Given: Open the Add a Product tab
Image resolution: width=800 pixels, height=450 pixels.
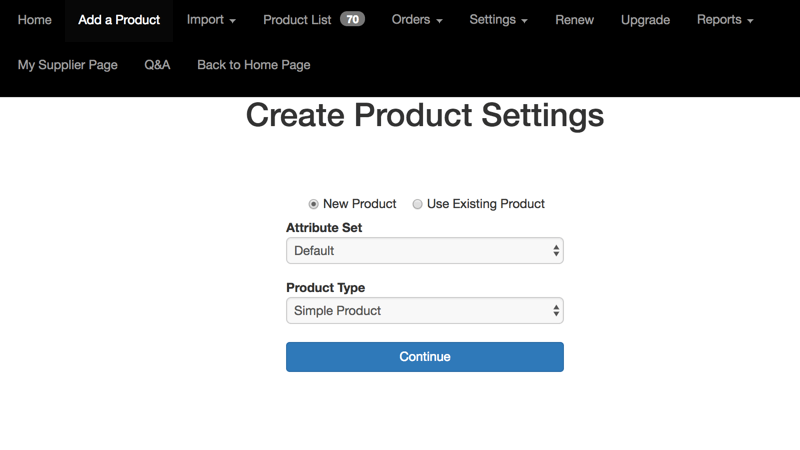Looking at the screenshot, I should tap(119, 20).
